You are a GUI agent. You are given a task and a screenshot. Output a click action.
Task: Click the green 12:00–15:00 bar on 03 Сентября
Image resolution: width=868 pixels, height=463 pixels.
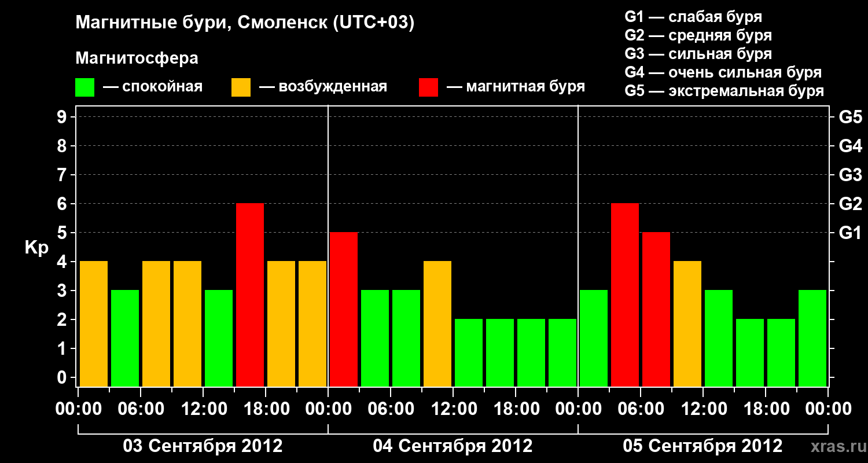pos(219,339)
